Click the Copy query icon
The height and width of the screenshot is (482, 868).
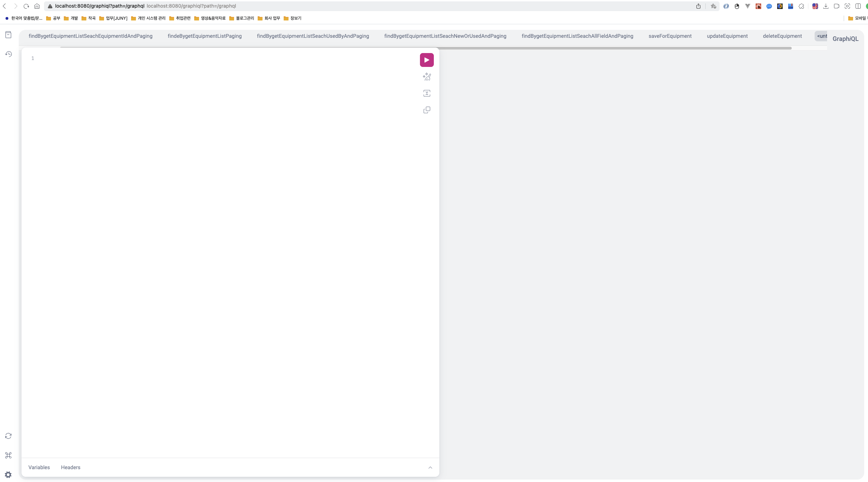(427, 110)
